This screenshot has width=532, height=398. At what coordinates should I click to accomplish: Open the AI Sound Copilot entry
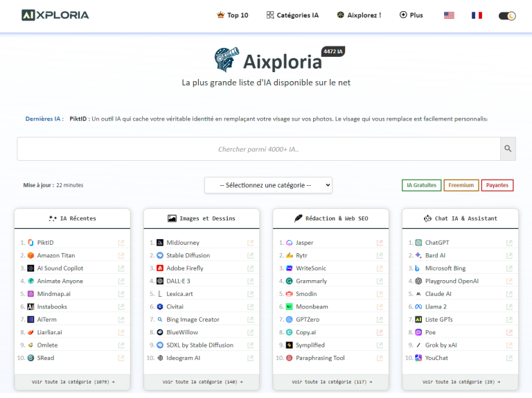click(60, 268)
